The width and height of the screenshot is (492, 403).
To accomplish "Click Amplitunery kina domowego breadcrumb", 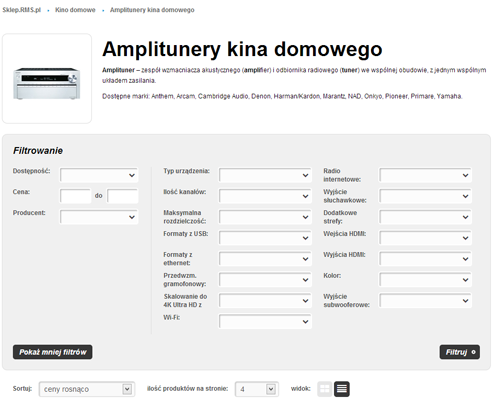I will coord(152,10).
